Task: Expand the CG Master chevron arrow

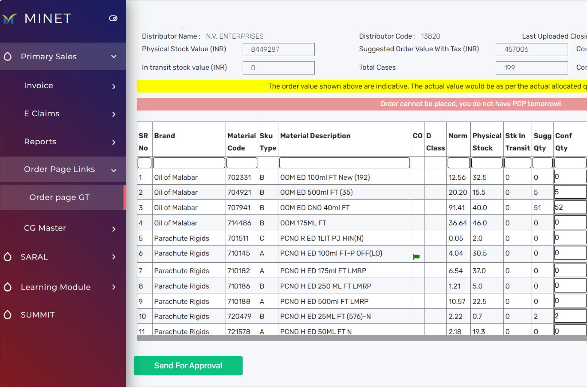Action: 114,229
